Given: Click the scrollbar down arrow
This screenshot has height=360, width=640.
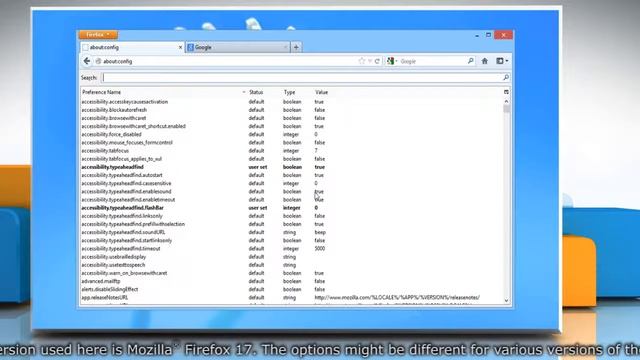Looking at the screenshot, I should [506, 301].
